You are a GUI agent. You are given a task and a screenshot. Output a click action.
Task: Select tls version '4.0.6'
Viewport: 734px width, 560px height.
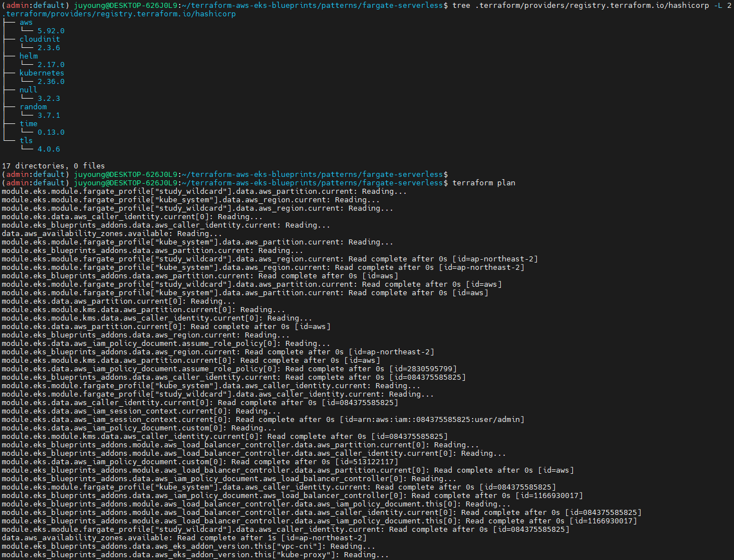[x=49, y=149]
